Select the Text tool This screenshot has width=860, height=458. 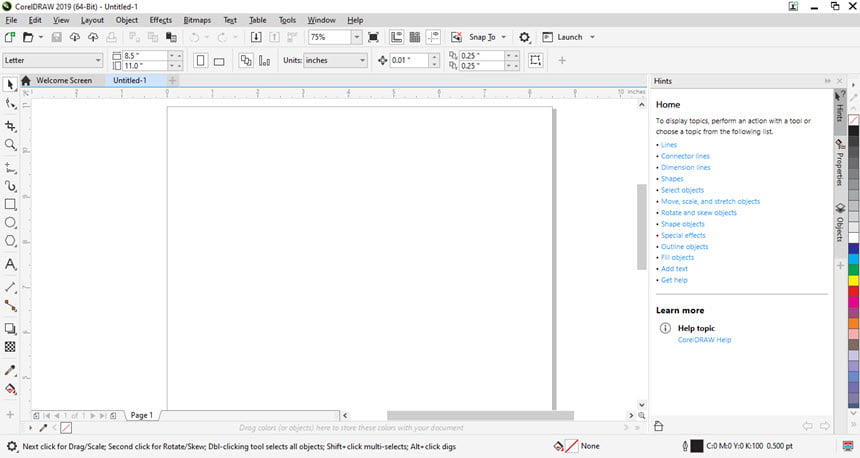(10, 264)
